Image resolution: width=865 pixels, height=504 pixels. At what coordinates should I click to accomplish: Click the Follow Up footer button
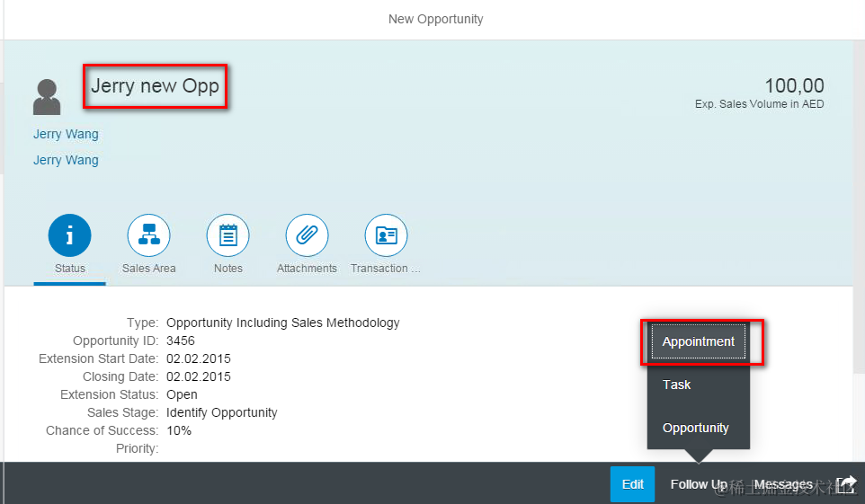(x=699, y=484)
